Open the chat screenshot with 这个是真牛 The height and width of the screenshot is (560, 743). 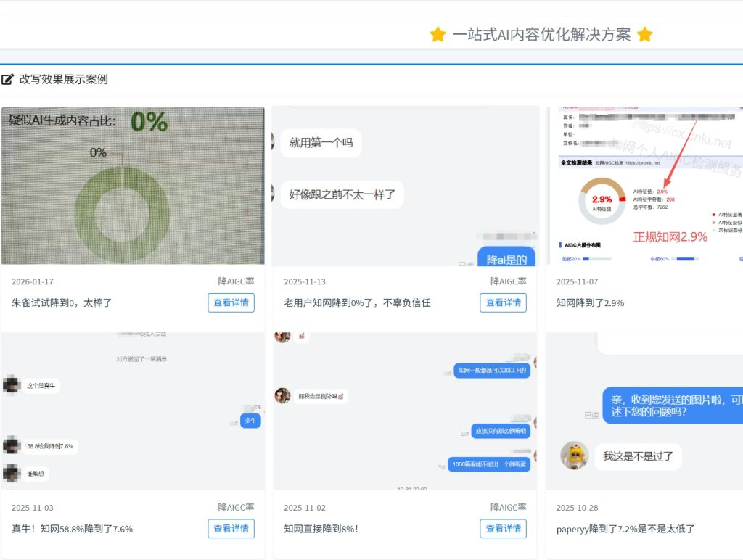click(x=133, y=411)
